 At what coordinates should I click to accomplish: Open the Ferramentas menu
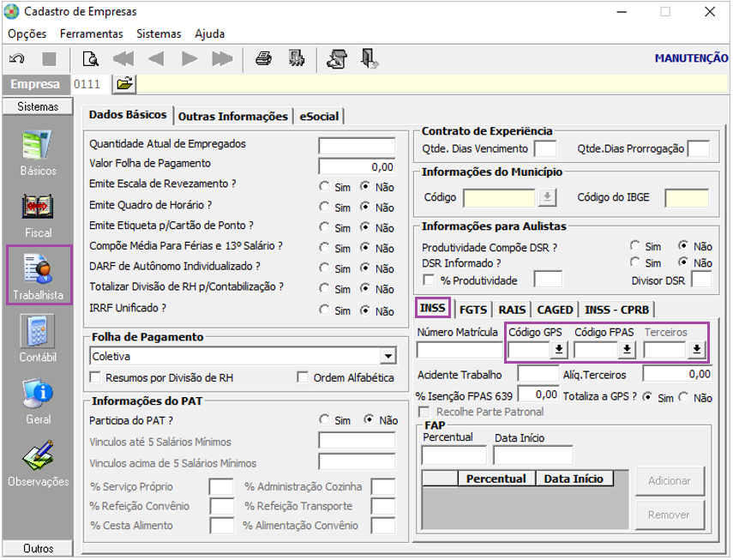coord(92,33)
